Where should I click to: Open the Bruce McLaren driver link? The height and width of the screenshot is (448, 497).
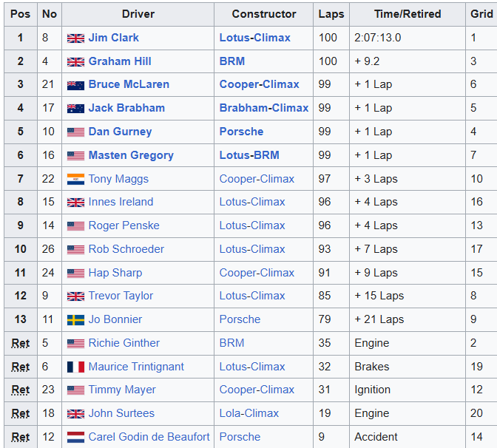[x=129, y=84]
